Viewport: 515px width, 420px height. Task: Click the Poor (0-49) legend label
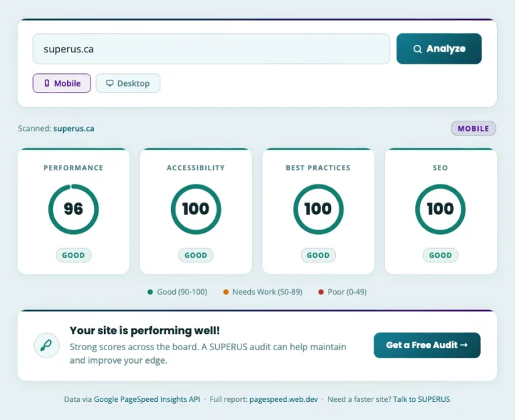tap(347, 292)
